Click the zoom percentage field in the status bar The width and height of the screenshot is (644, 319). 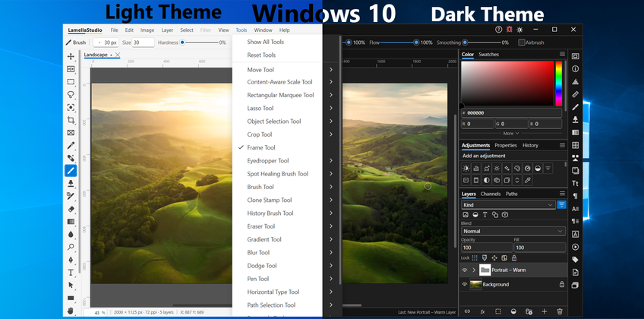[x=95, y=312]
